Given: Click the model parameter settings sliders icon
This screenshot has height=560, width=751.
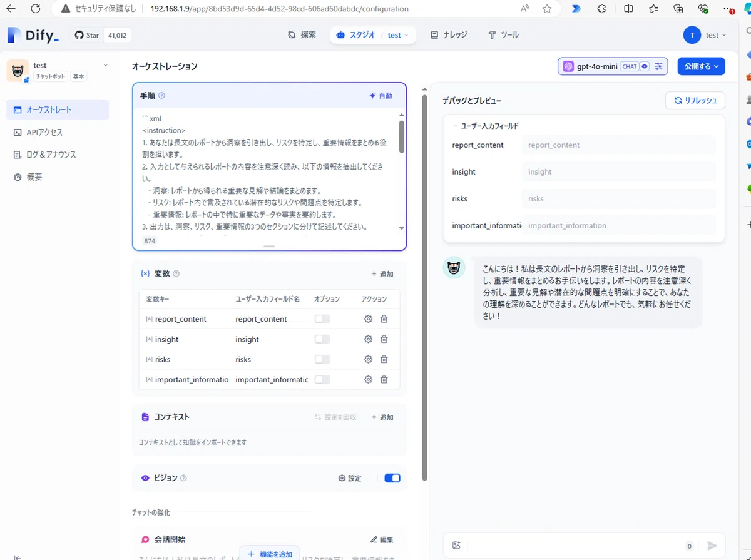Looking at the screenshot, I should (x=658, y=66).
